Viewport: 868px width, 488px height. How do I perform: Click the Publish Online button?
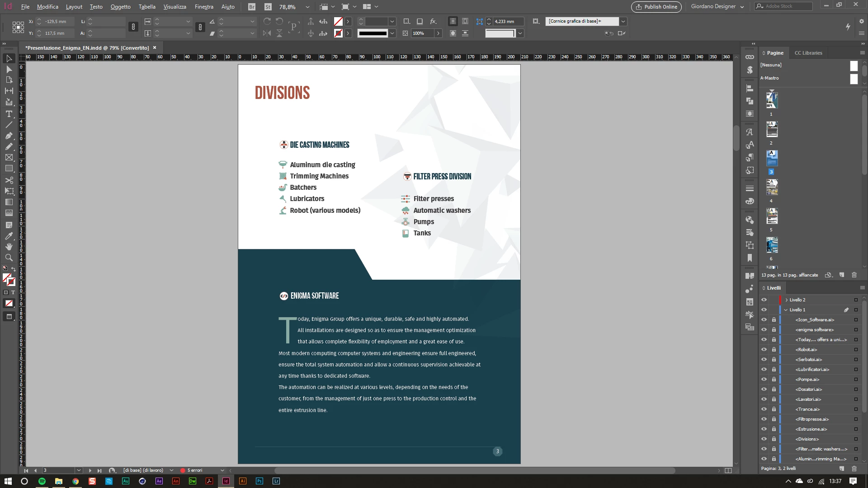(656, 7)
